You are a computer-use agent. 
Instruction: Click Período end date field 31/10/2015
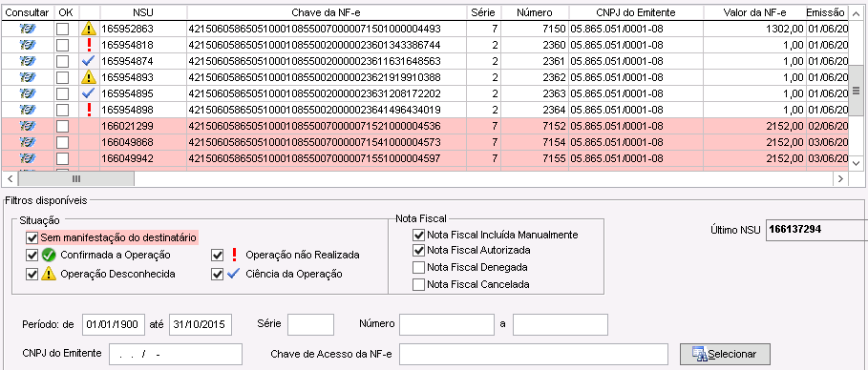coord(201,324)
